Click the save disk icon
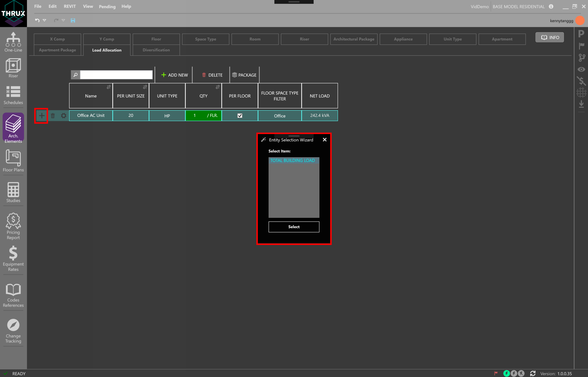588x377 pixels. [73, 20]
